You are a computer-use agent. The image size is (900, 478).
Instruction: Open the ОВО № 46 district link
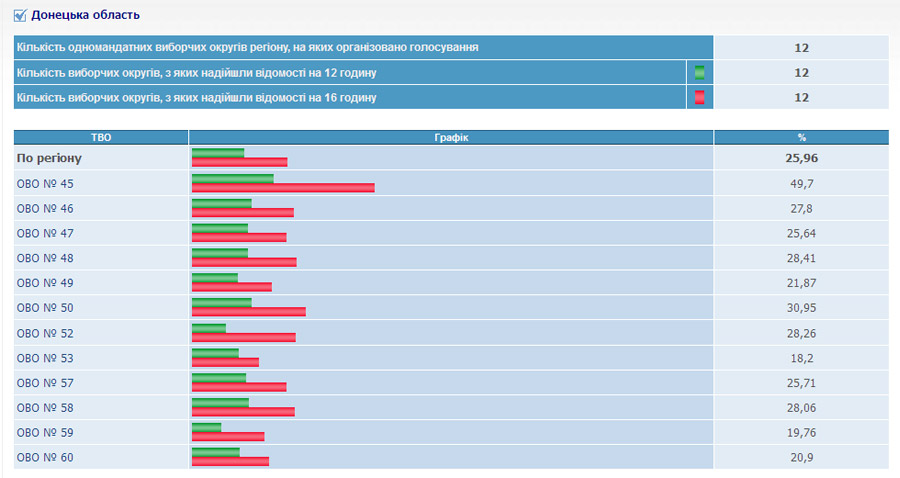[45, 208]
